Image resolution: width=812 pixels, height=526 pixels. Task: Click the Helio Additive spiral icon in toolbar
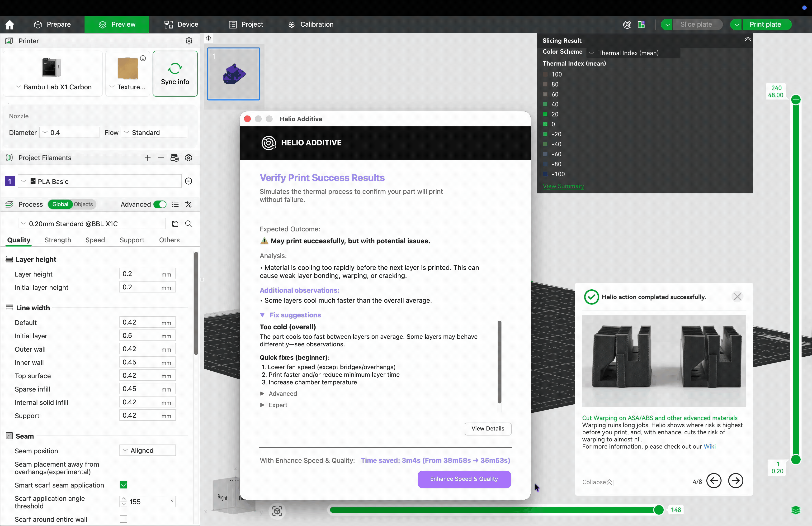(x=627, y=24)
